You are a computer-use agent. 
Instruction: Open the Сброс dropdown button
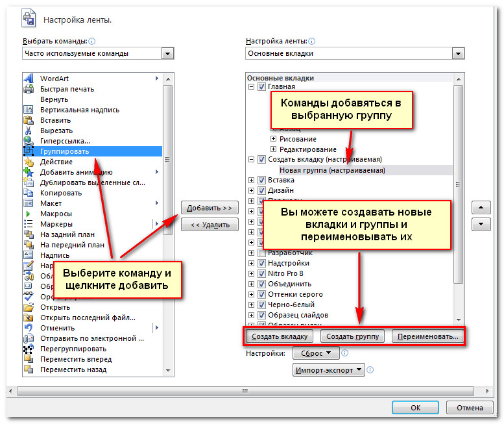[316, 353]
